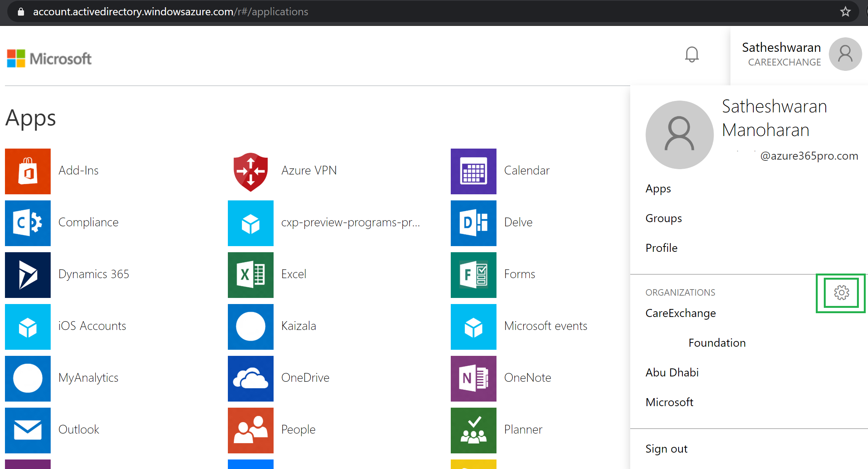Select Apps in the account menu
868x469 pixels.
[x=658, y=189]
